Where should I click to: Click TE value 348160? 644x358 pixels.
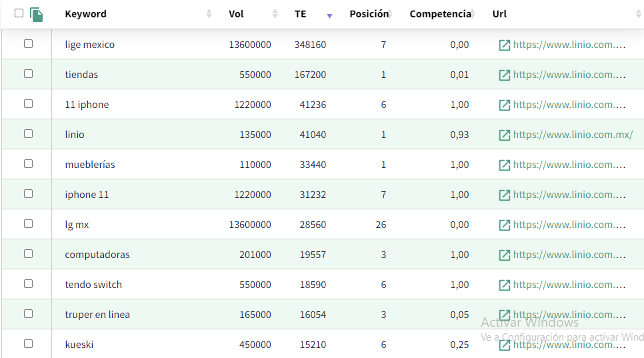pos(310,45)
